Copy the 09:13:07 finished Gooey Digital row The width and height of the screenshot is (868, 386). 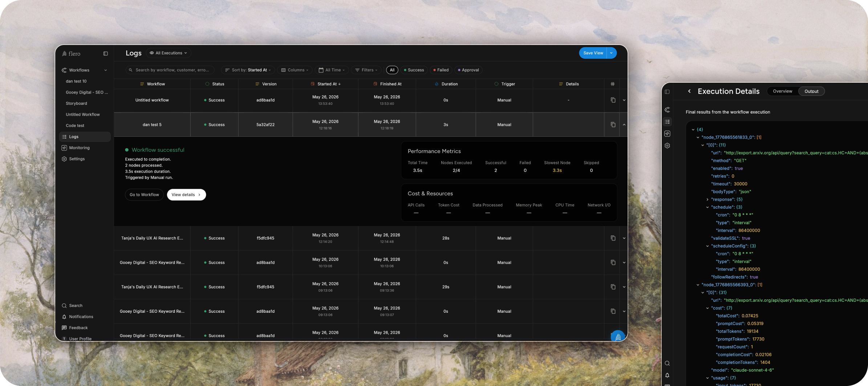[x=613, y=311]
